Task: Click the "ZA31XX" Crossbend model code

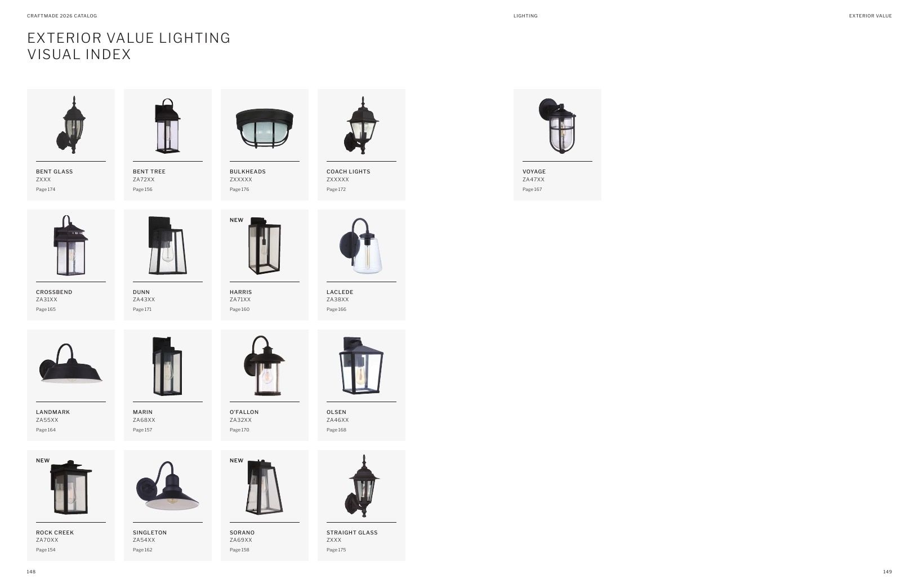Action: (x=47, y=300)
